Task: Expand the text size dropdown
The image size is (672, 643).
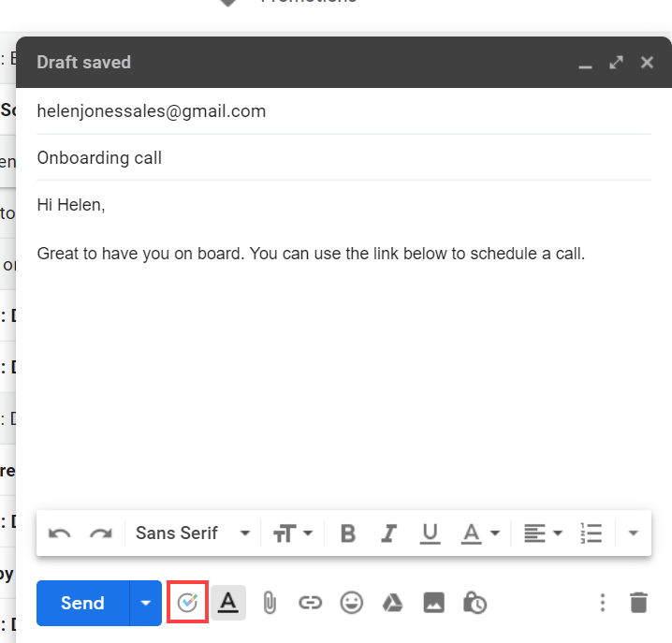Action: [292, 533]
